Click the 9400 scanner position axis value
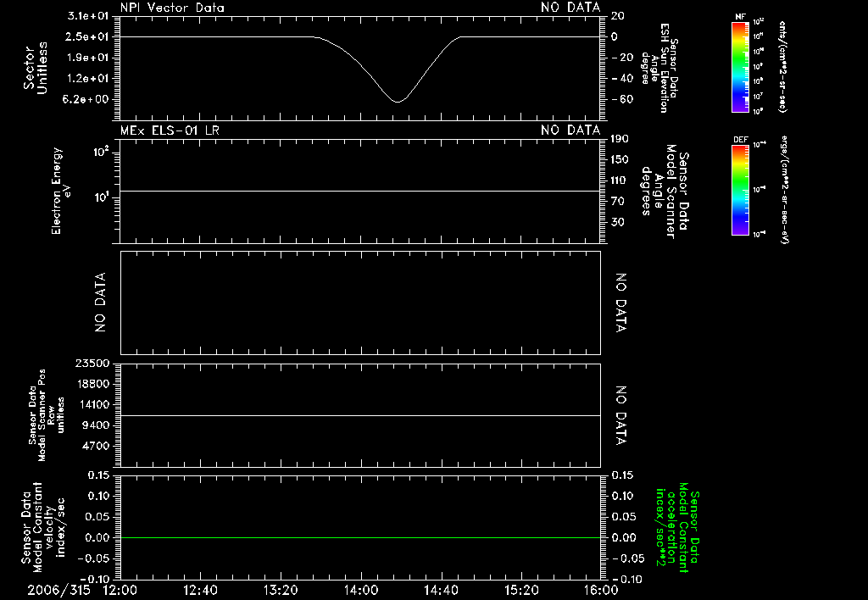868x600 pixels. point(95,425)
